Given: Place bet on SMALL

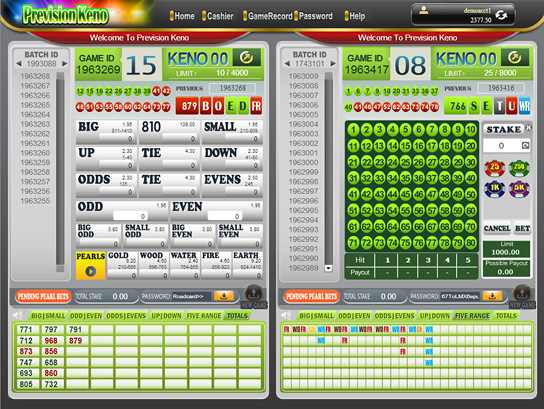Looking at the screenshot, I should [x=232, y=132].
